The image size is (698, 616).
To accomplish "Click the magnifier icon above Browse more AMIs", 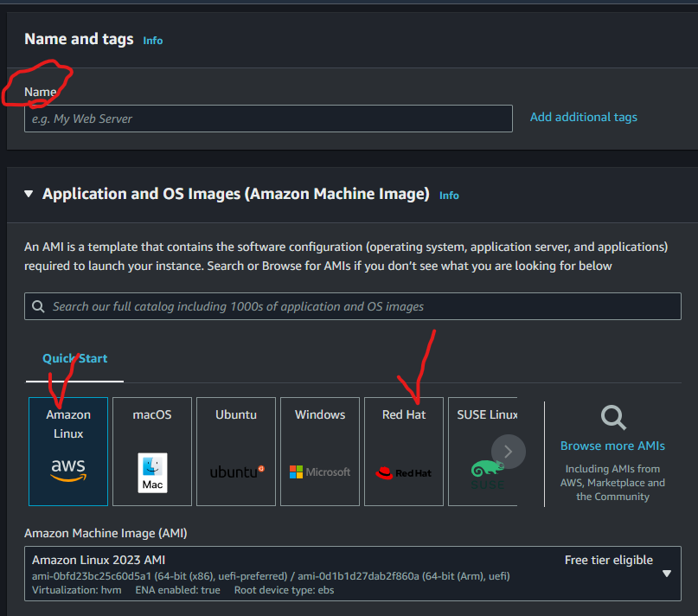I will tap(613, 417).
